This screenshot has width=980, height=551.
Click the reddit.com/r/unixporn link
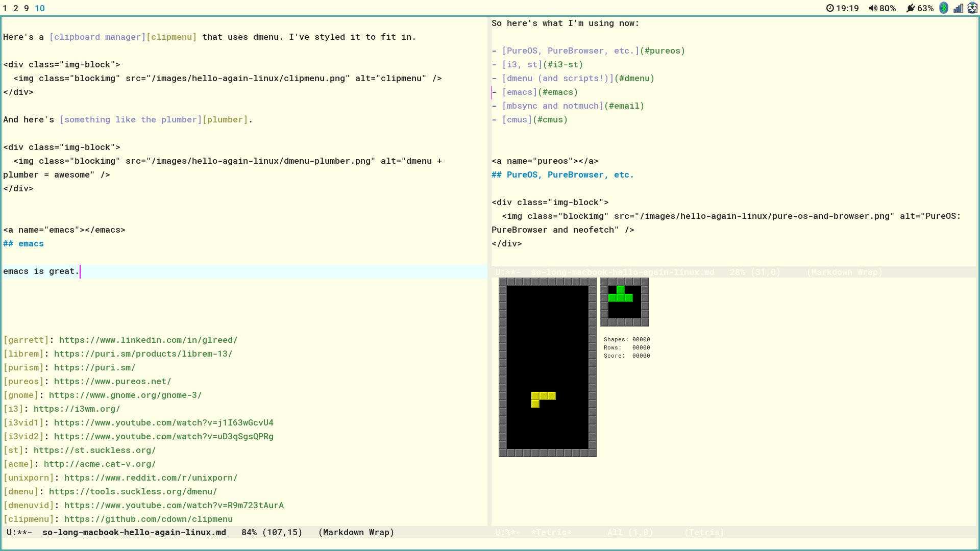tap(151, 478)
